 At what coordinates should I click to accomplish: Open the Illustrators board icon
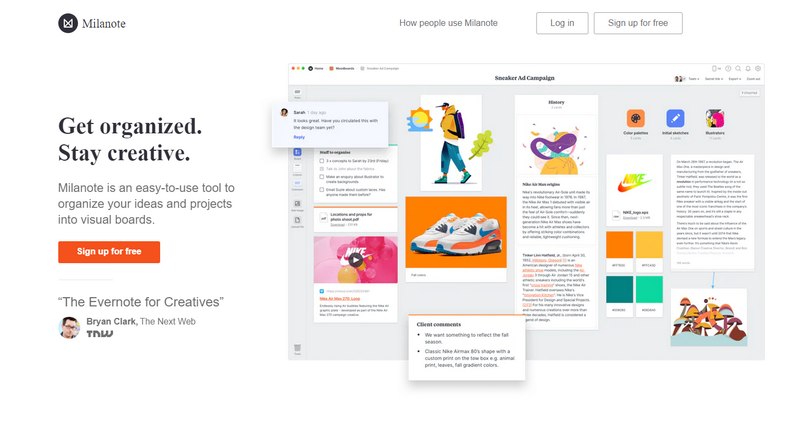715,118
